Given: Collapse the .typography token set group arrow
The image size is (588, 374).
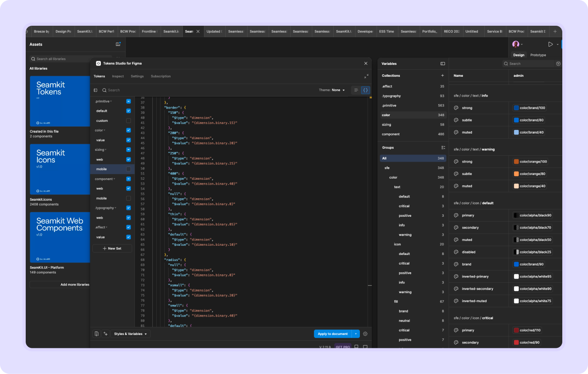Looking at the screenshot, I should click(116, 208).
